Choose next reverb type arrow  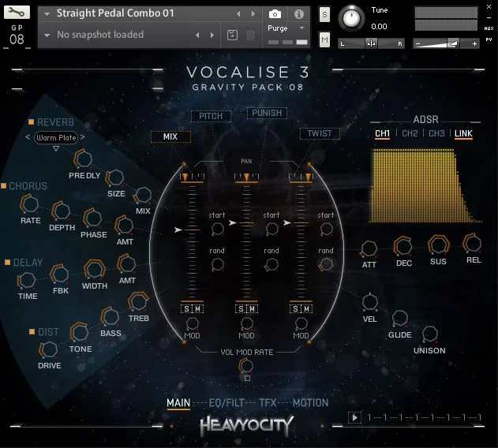[83, 136]
